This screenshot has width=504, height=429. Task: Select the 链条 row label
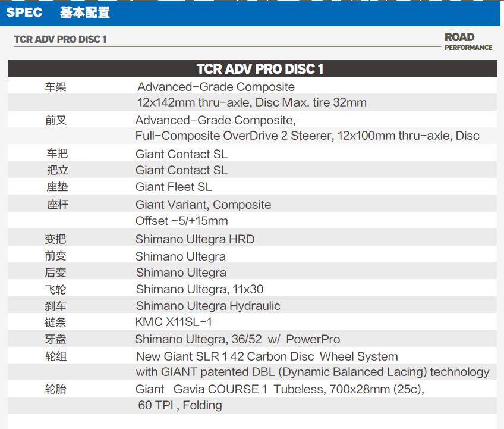[56, 322]
